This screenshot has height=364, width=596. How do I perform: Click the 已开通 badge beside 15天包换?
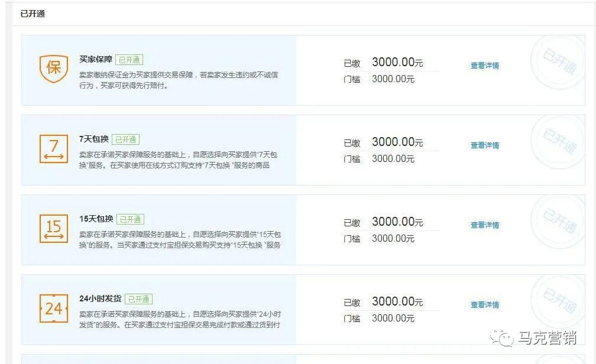pyautogui.click(x=131, y=219)
